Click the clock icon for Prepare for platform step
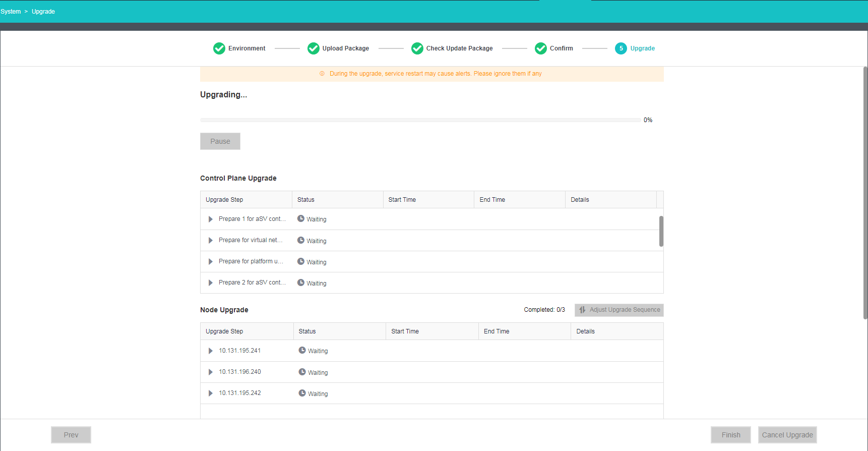This screenshot has width=868, height=451. click(301, 261)
